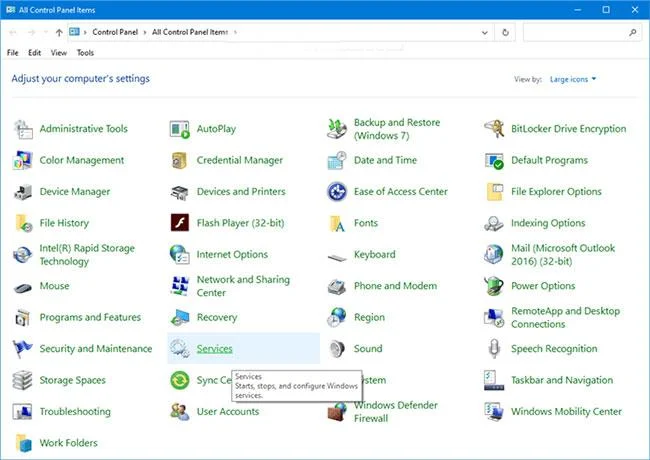Open the Recovery icon
The height and width of the screenshot is (460, 650).
click(x=180, y=317)
